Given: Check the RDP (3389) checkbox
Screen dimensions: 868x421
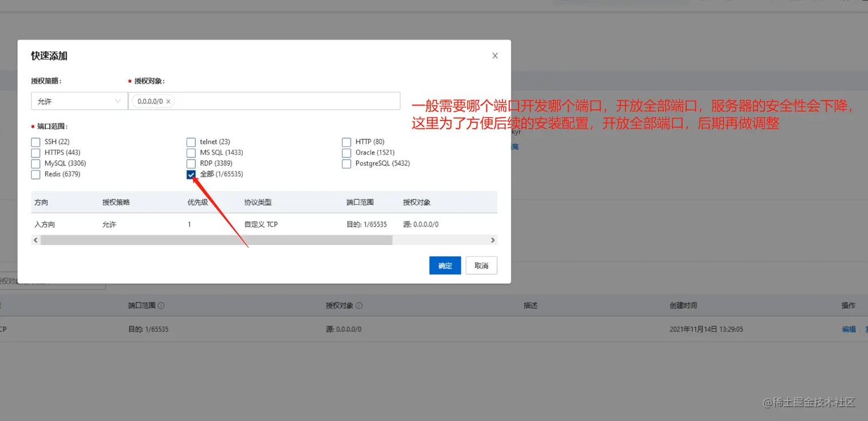Looking at the screenshot, I should click(x=191, y=163).
